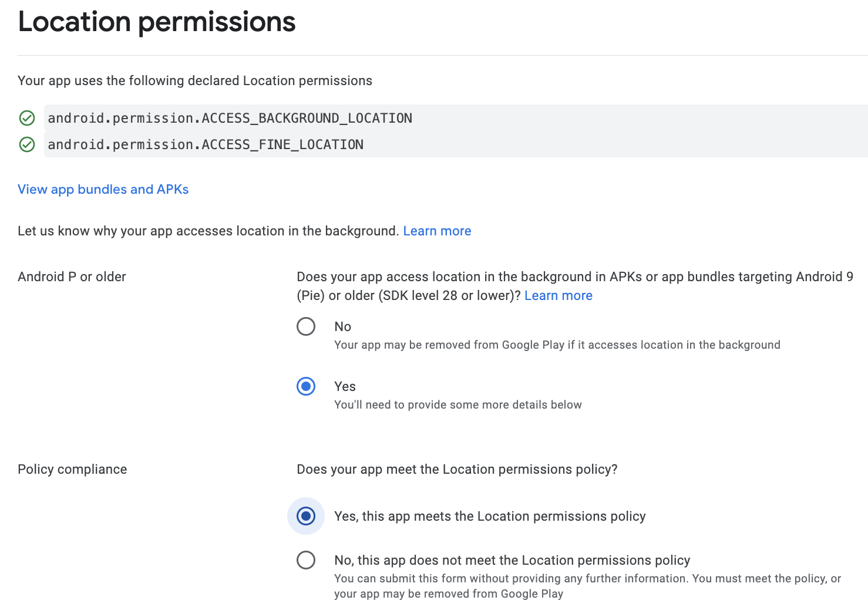Click 'No, this app does not meet' label text
The image size is (868, 607).
[x=512, y=560]
